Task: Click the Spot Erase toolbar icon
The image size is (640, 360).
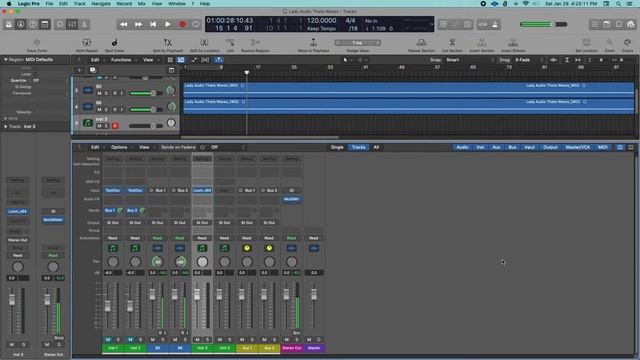Action: tap(115, 42)
